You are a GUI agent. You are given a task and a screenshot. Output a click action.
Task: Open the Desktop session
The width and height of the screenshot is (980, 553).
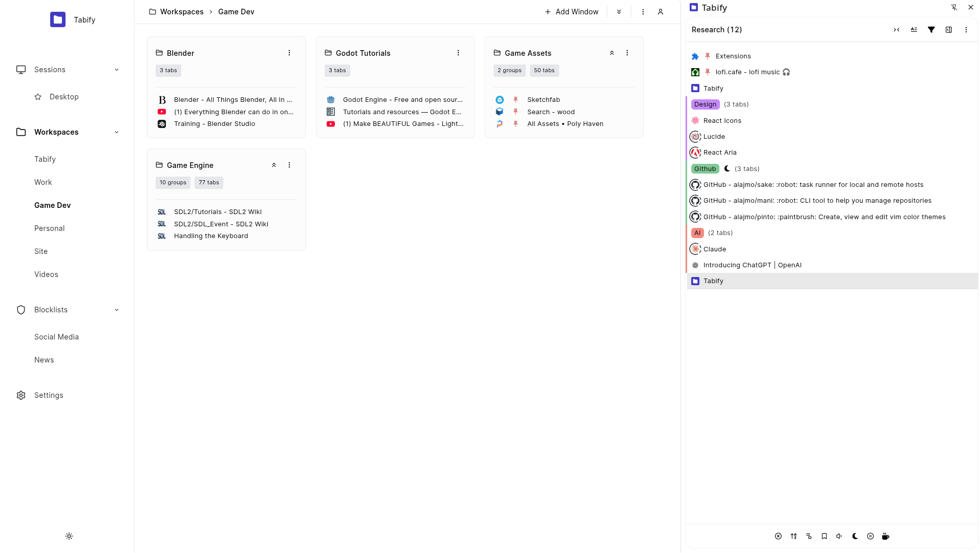tap(64, 97)
